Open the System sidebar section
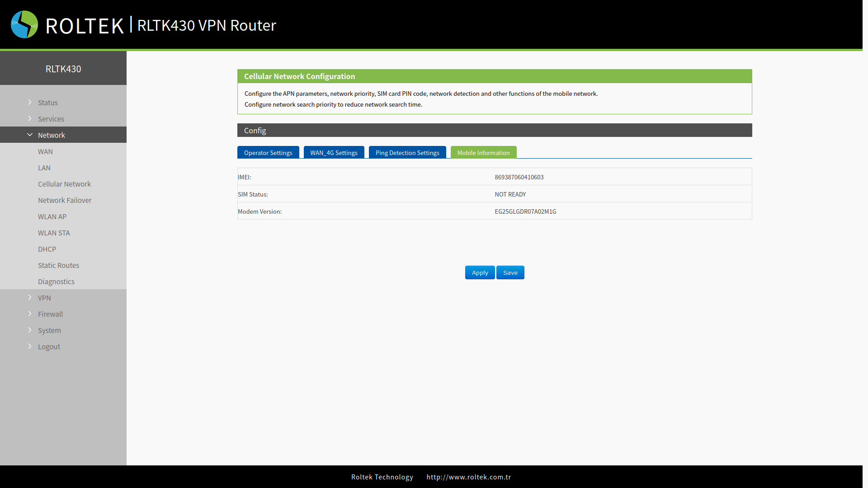The height and width of the screenshot is (488, 868). pos(49,330)
